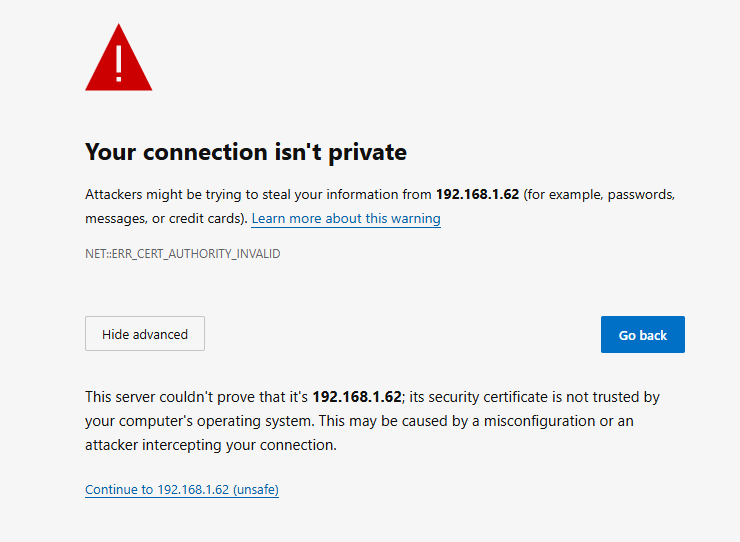The width and height of the screenshot is (740, 542).
Task: Click the word "Attackers" starting the warning paragraph
Action: tap(115, 194)
